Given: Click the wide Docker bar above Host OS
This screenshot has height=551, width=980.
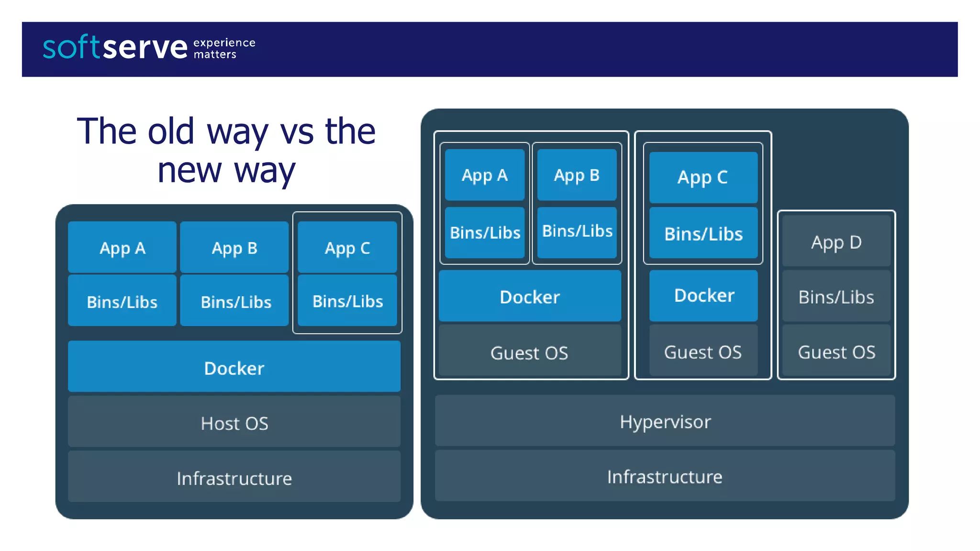Looking at the screenshot, I should tap(234, 367).
